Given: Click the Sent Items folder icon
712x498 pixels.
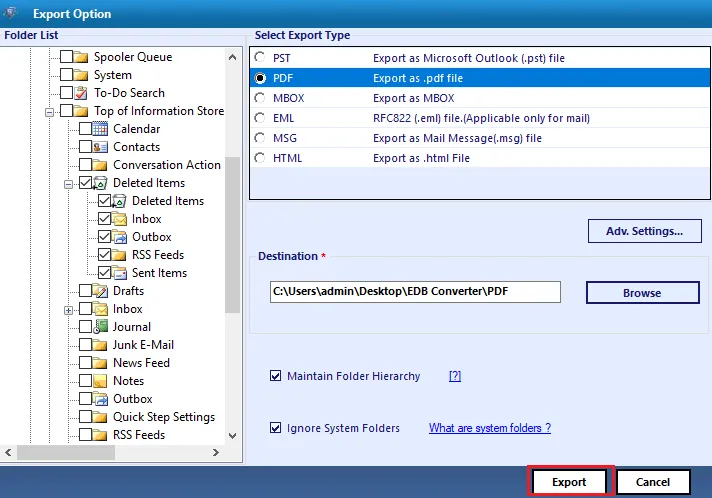Looking at the screenshot, I should [119, 273].
